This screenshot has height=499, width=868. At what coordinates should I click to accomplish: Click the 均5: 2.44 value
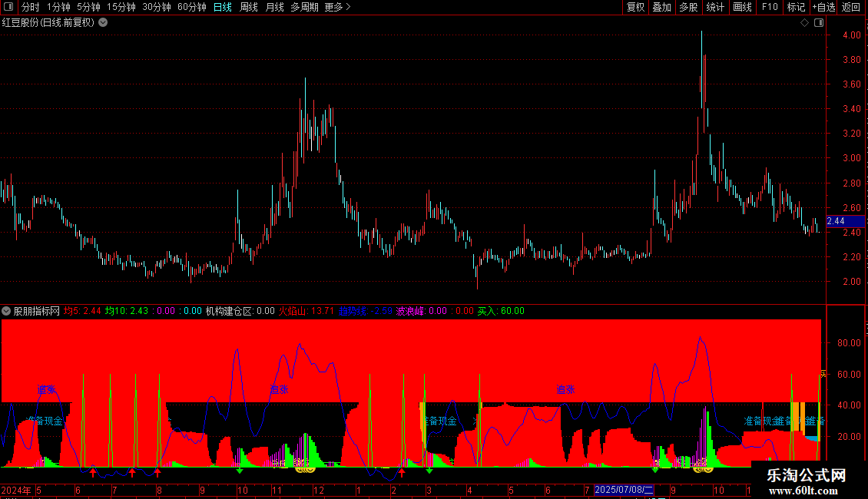(82, 311)
